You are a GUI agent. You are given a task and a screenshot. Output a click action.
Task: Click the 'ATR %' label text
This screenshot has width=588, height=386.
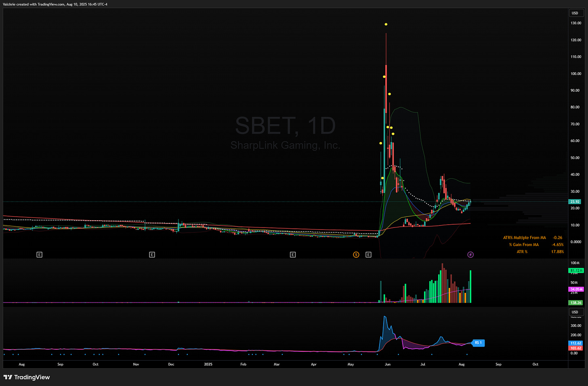522,252
